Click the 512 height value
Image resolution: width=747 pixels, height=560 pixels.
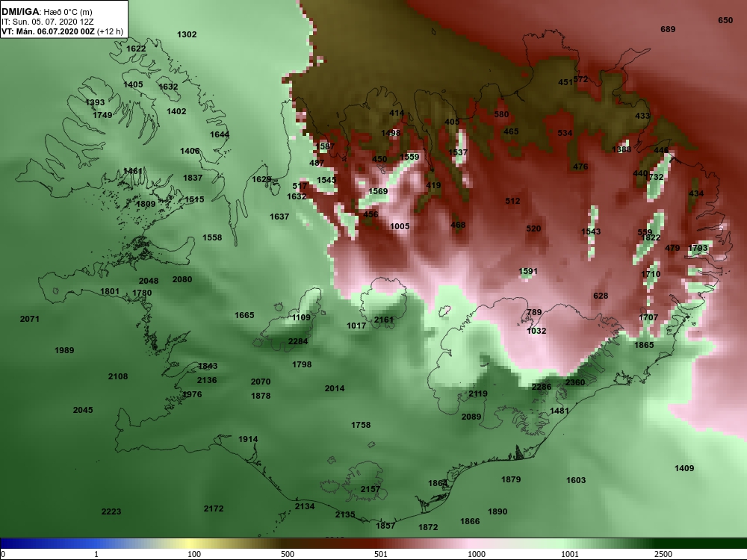pyautogui.click(x=512, y=202)
